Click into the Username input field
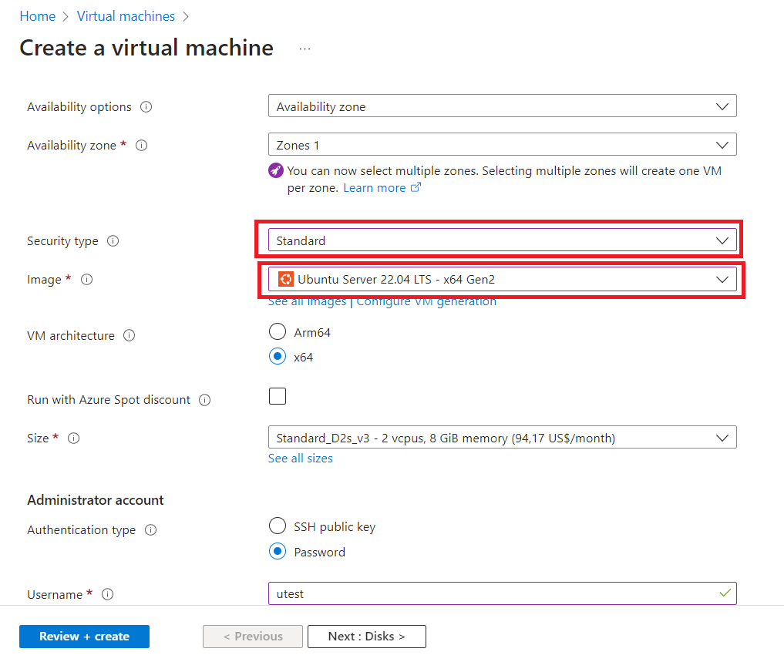The width and height of the screenshot is (784, 672). tap(502, 593)
